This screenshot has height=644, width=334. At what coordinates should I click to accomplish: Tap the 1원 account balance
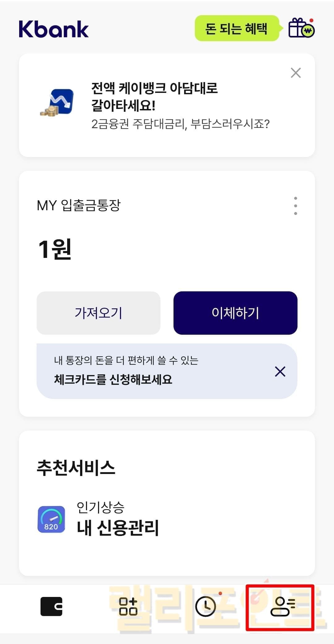[55, 249]
